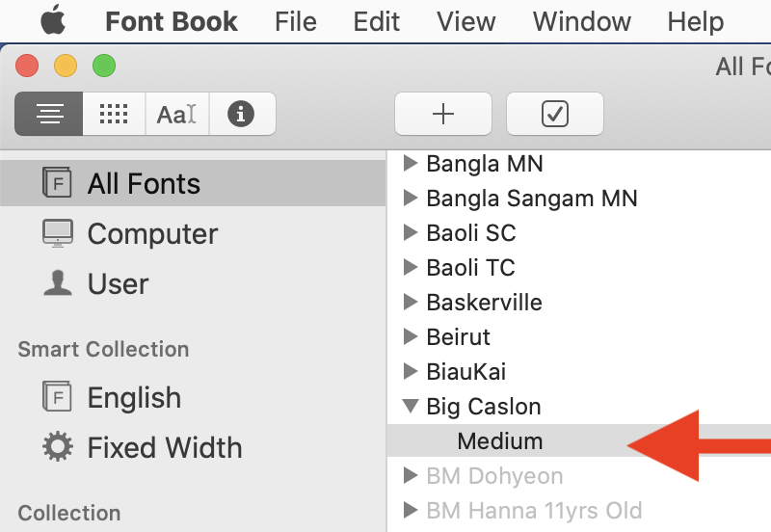The height and width of the screenshot is (532, 771).
Task: Switch to Sample preview view
Action: click(49, 114)
